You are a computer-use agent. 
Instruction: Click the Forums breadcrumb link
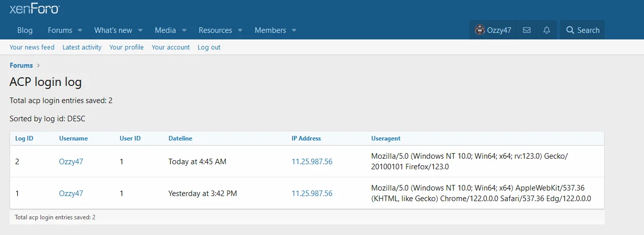click(21, 65)
